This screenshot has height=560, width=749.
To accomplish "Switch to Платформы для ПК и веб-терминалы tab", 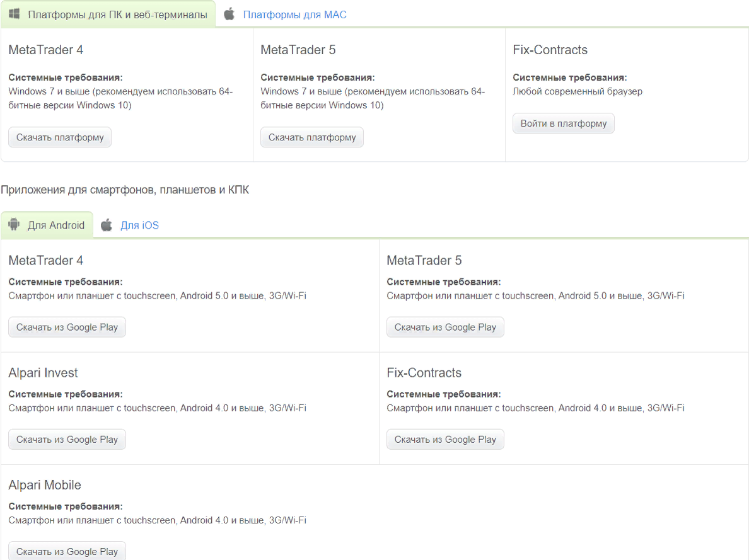I will [108, 14].
